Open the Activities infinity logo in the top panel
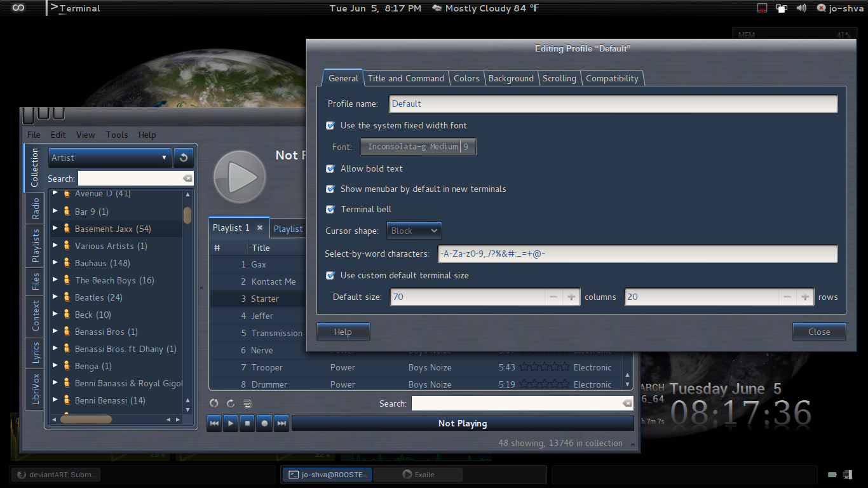The image size is (868, 488). [x=18, y=8]
